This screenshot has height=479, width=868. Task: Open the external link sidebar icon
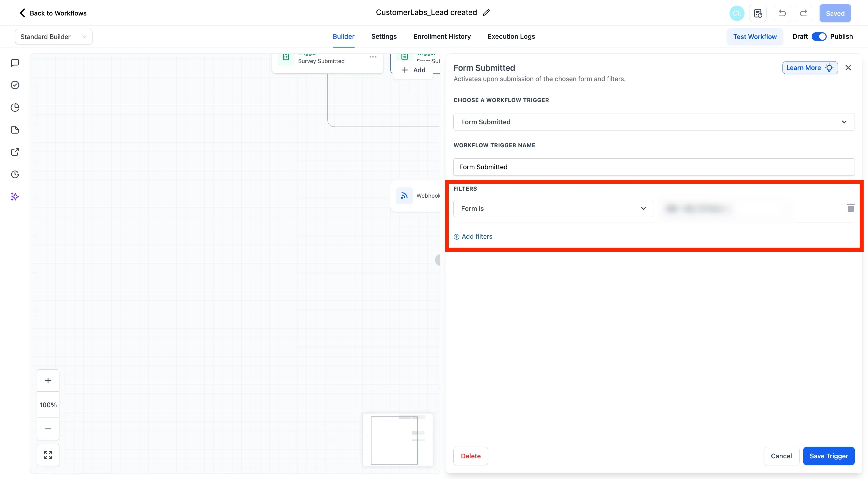coord(15,152)
